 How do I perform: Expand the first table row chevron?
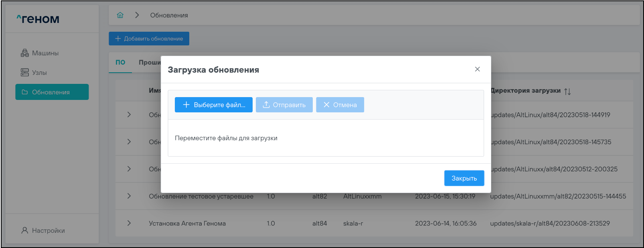129,115
